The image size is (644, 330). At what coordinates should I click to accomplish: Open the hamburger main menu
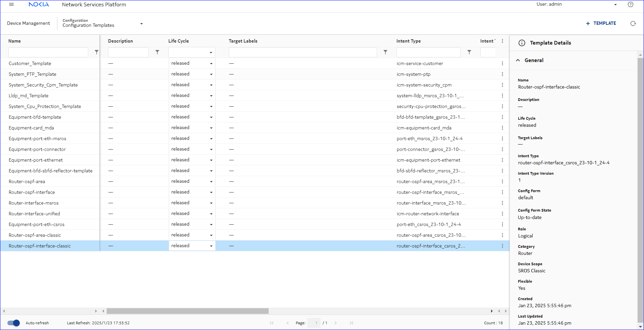[11, 4]
